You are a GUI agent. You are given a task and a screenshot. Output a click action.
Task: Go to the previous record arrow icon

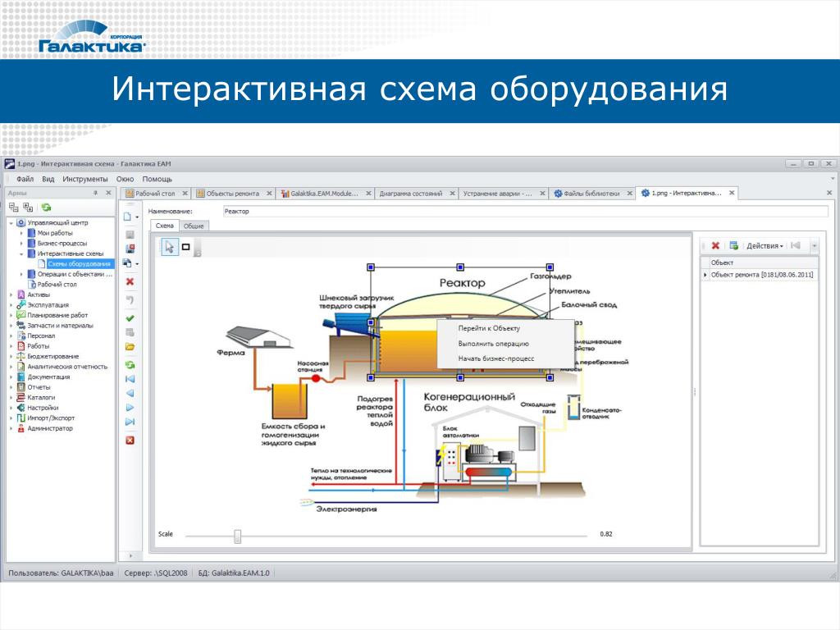(130, 393)
